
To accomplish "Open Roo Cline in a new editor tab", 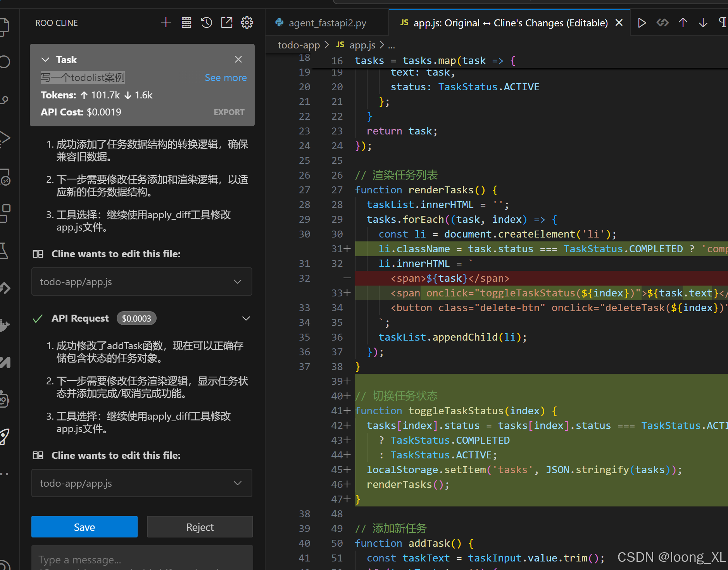I will click(227, 22).
